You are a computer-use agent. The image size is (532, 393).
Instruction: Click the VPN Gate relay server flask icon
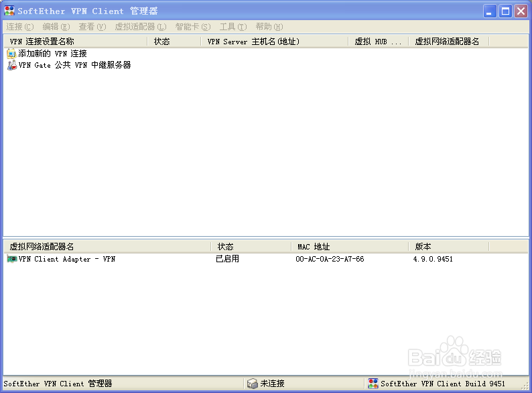click(12, 65)
